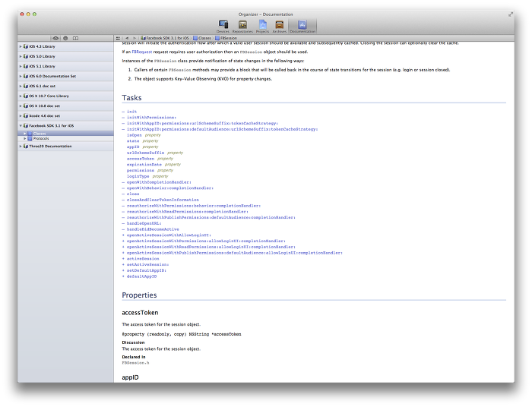Expand the iOS 5.1 Library node

point(21,66)
